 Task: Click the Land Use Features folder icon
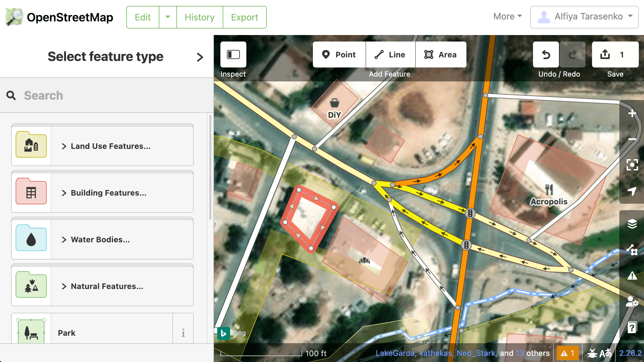coord(31,145)
